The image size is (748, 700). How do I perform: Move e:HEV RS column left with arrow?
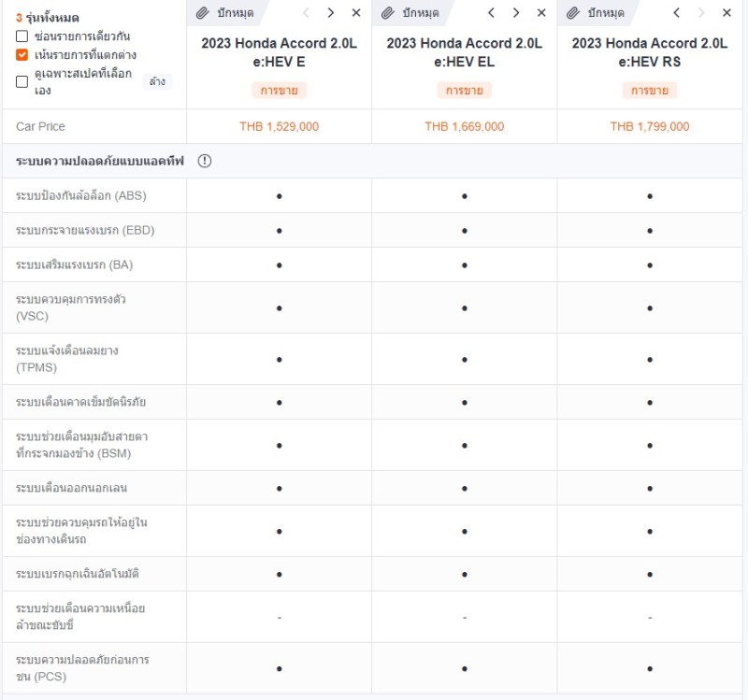[x=676, y=13]
